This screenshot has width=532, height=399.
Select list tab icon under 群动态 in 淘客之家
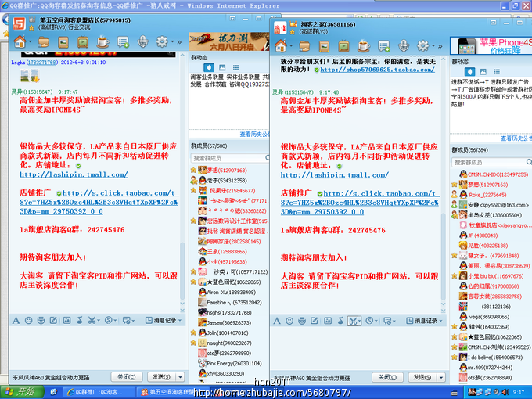tap(497, 72)
